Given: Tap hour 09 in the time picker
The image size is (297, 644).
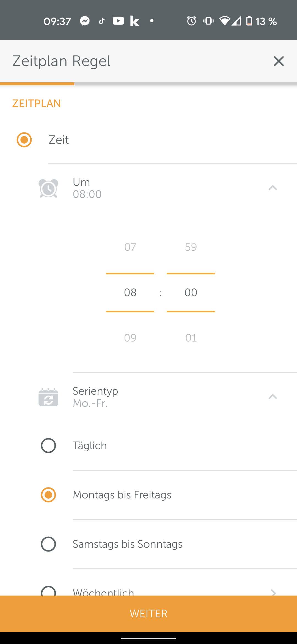Looking at the screenshot, I should pyautogui.click(x=130, y=338).
